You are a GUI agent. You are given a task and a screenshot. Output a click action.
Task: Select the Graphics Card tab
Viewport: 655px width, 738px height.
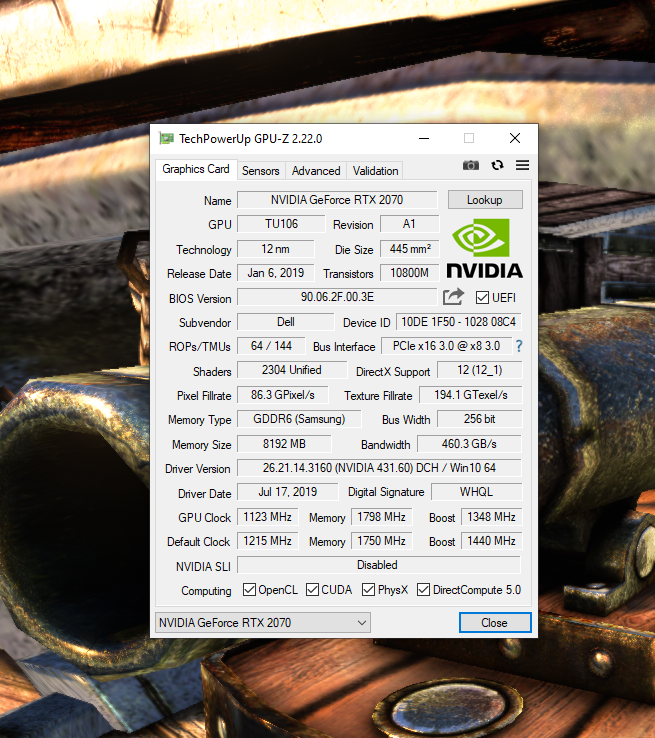tap(196, 170)
